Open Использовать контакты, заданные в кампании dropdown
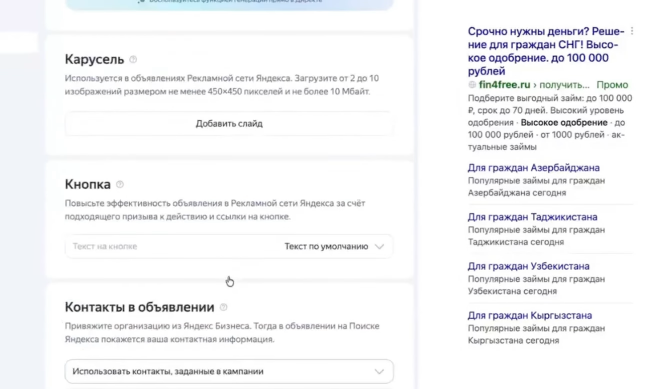 click(x=229, y=371)
